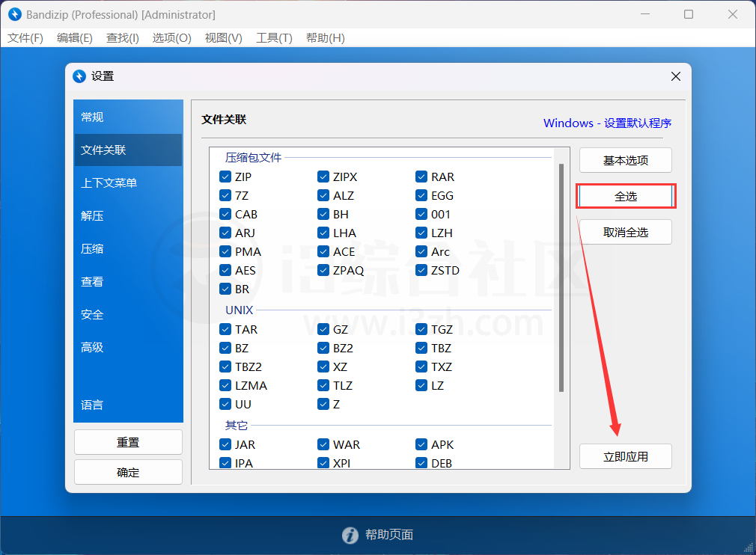Open the 解压 settings tab
The width and height of the screenshot is (756, 555).
coord(128,216)
